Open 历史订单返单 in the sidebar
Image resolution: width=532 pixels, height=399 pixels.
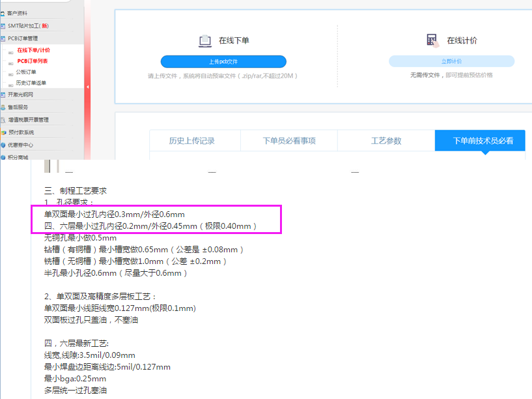coord(31,83)
